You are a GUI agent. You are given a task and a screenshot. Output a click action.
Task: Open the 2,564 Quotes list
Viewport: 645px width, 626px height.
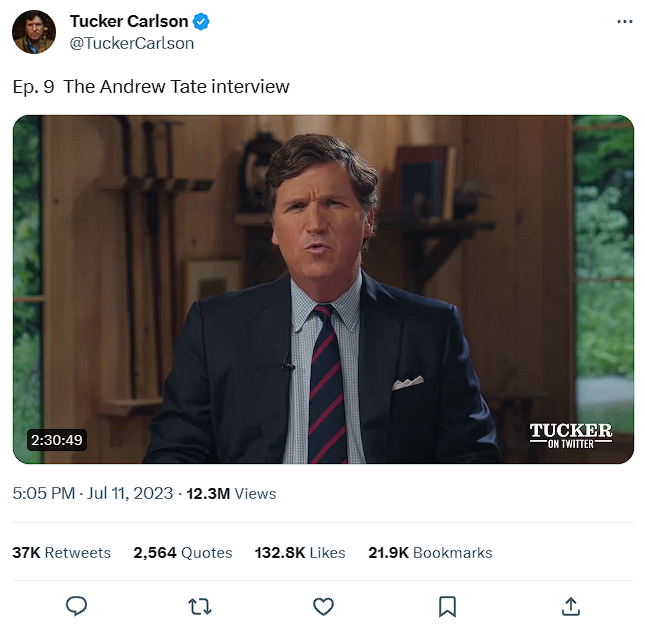coord(182,552)
